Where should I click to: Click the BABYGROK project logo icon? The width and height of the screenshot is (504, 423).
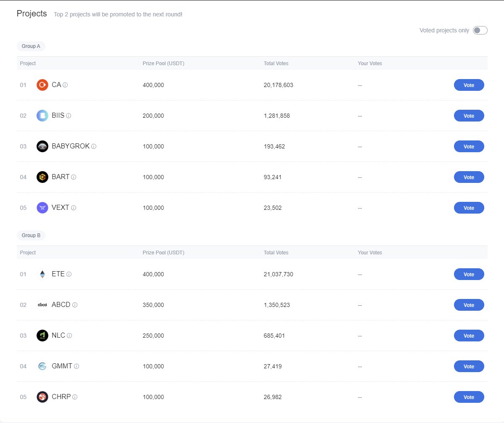[x=42, y=146]
